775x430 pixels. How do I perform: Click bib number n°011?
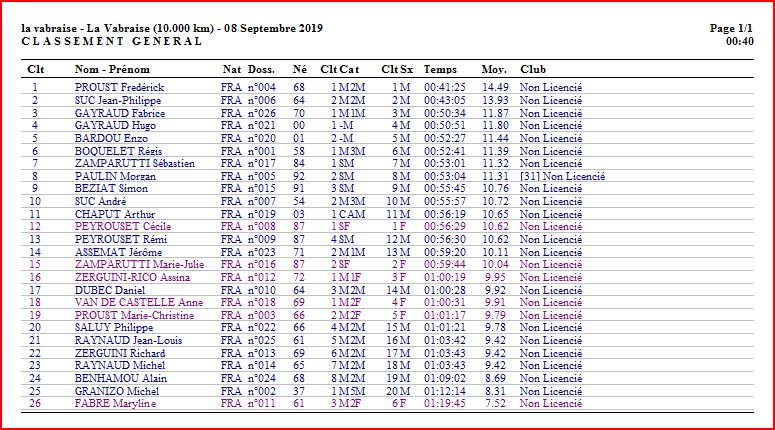(x=261, y=403)
